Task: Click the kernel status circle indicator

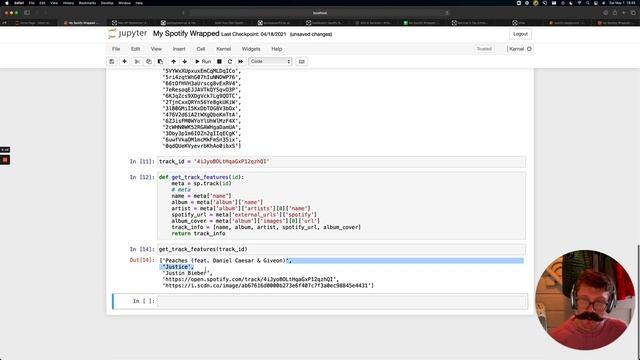Action: 529,49
